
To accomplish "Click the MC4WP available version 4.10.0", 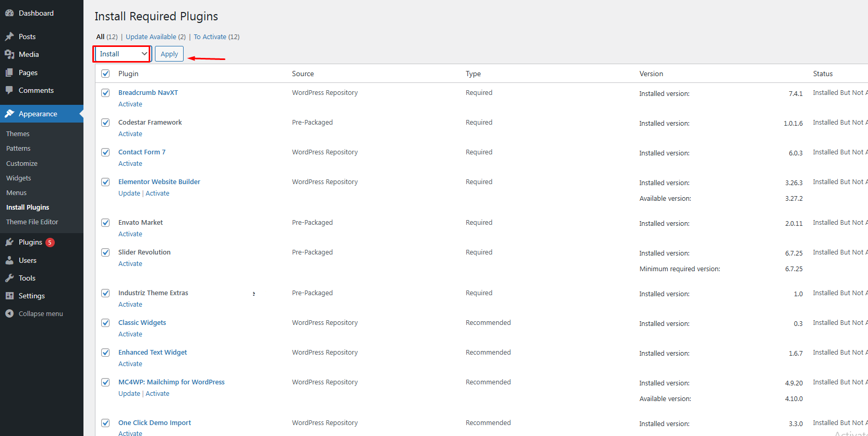I will click(x=794, y=399).
